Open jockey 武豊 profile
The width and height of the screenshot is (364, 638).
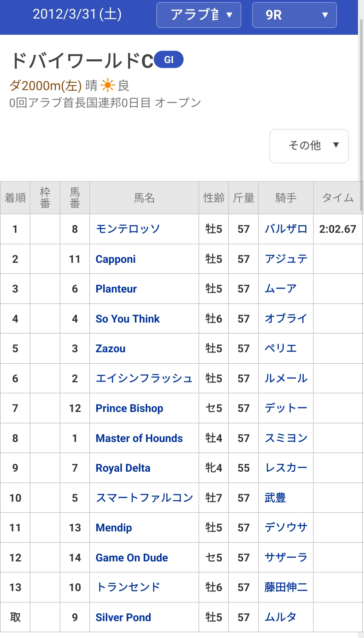pyautogui.click(x=275, y=498)
